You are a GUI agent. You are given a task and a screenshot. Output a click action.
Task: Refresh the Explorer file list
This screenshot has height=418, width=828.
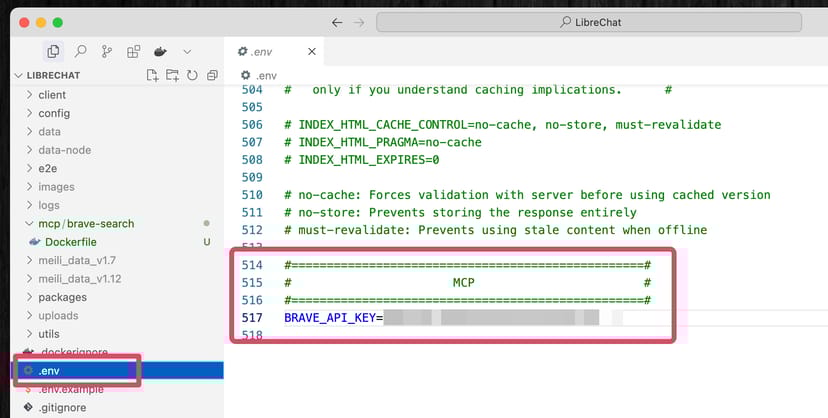190,76
